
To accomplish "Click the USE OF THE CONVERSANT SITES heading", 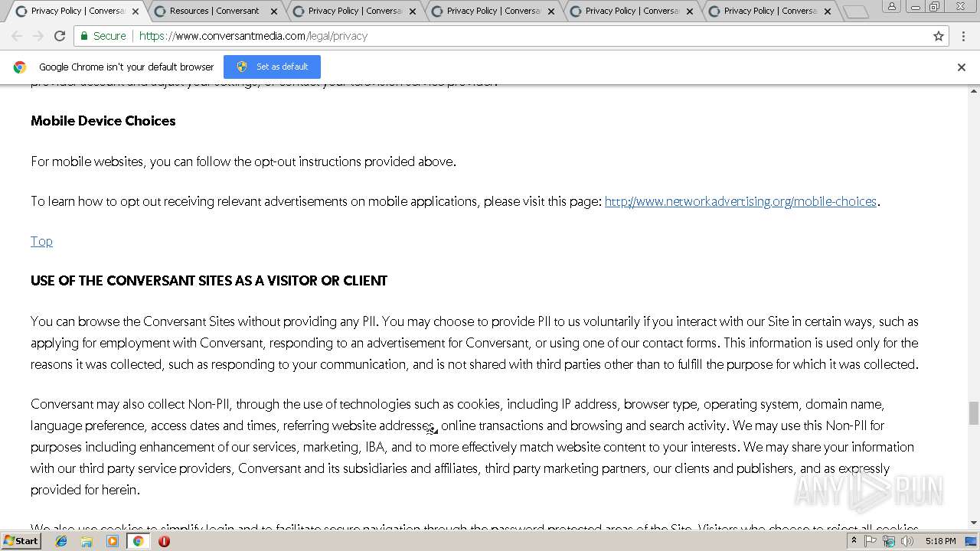I will [x=209, y=281].
